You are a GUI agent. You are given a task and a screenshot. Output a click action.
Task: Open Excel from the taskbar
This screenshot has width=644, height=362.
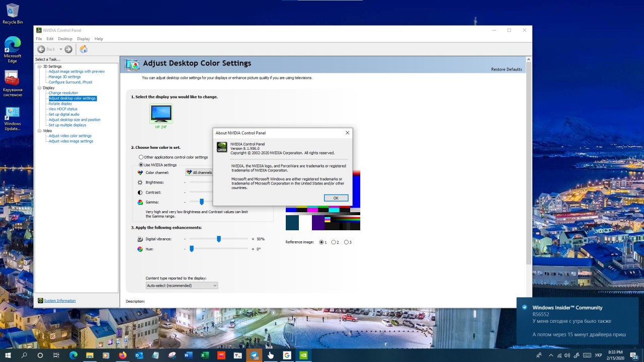click(x=205, y=355)
